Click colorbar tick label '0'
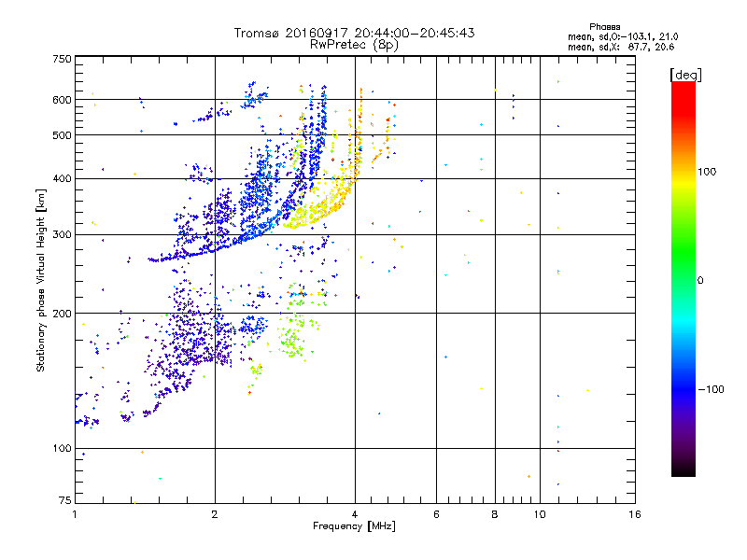 pos(700,281)
